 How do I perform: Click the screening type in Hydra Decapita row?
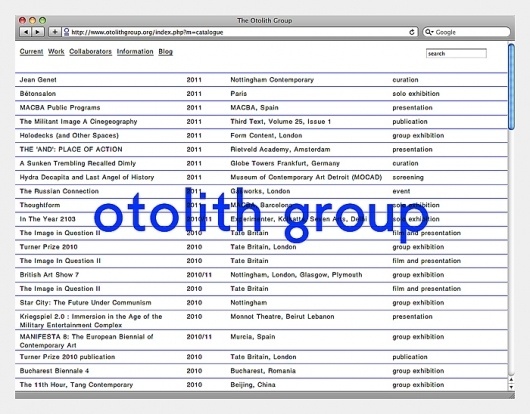point(408,177)
